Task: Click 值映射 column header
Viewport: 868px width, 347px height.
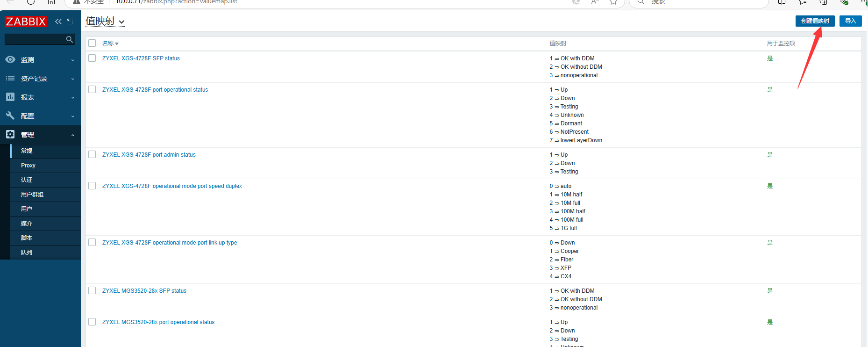Action: (558, 43)
